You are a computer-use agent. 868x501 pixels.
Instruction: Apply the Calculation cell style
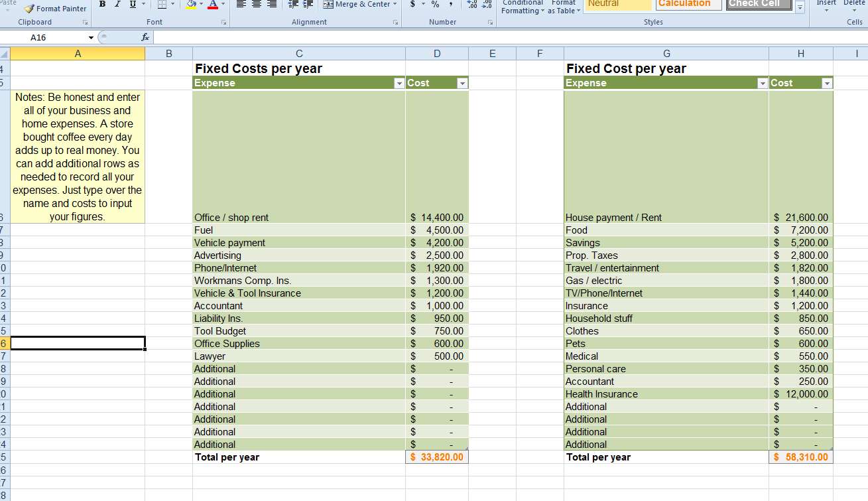[688, 4]
